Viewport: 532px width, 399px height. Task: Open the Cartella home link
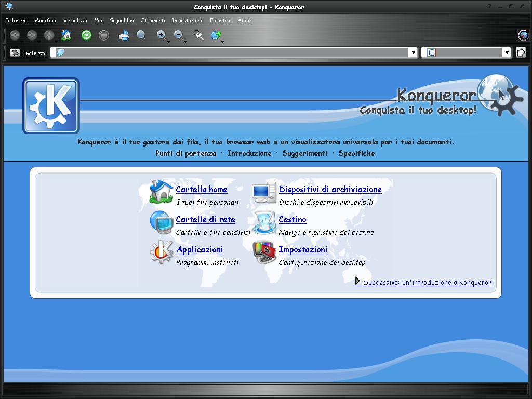point(202,189)
